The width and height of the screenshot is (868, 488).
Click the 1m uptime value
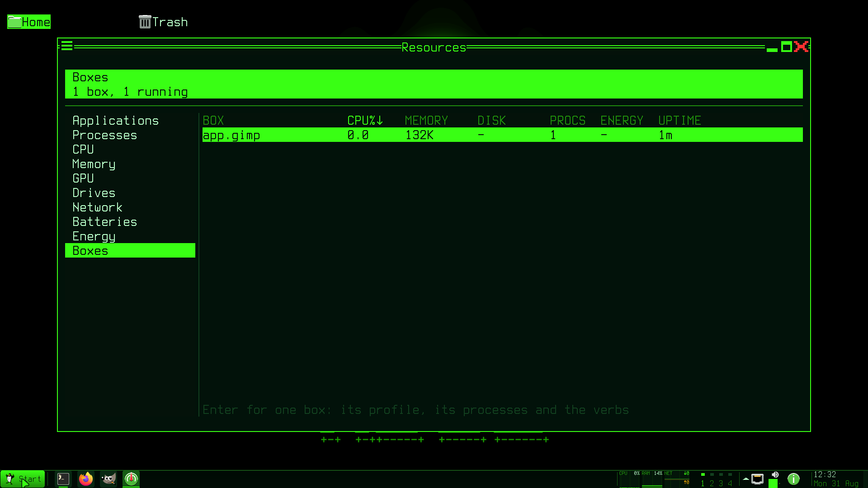tap(665, 135)
